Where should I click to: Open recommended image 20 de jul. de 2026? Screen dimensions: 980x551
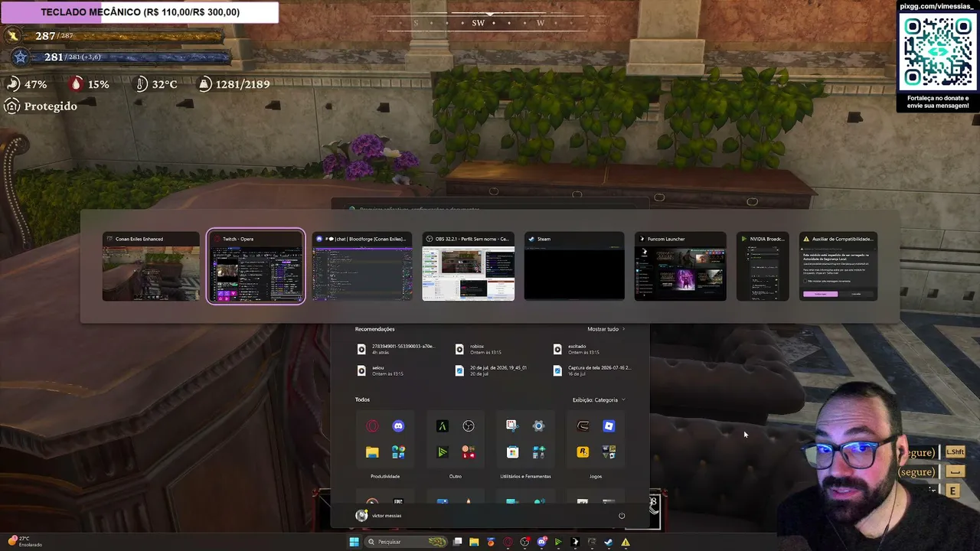[491, 370]
